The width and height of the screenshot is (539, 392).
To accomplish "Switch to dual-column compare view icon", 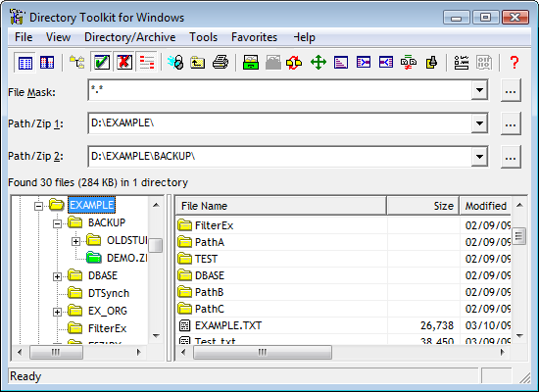I will pos(47,63).
